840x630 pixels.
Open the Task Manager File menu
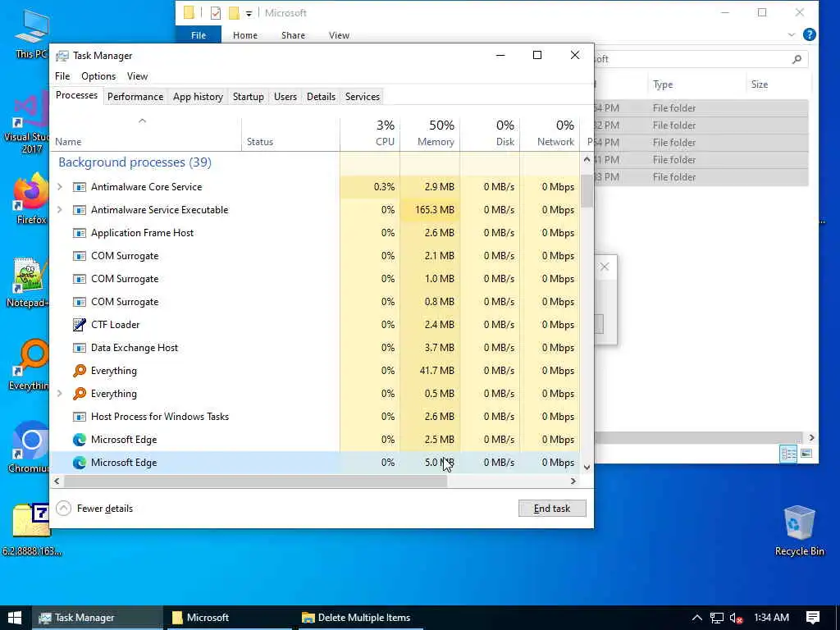coord(62,76)
